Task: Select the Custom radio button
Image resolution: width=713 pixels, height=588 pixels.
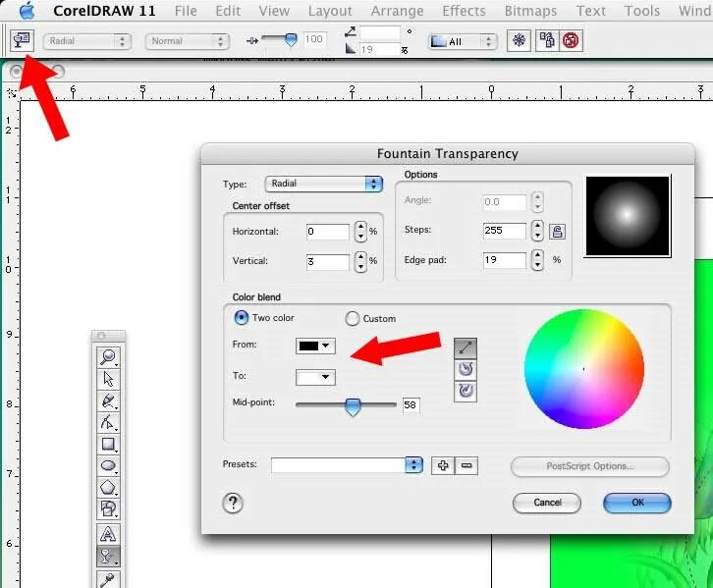Action: [x=352, y=318]
